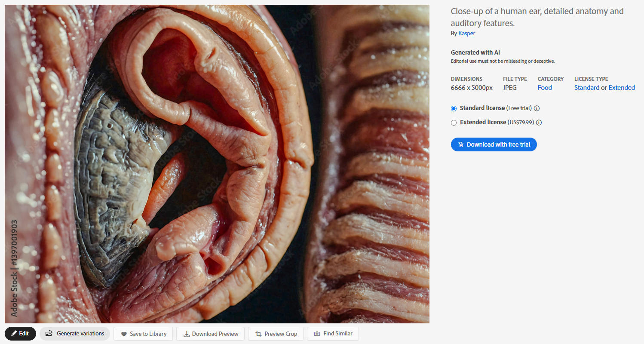
Task: Click the Standard license type link
Action: [586, 88]
